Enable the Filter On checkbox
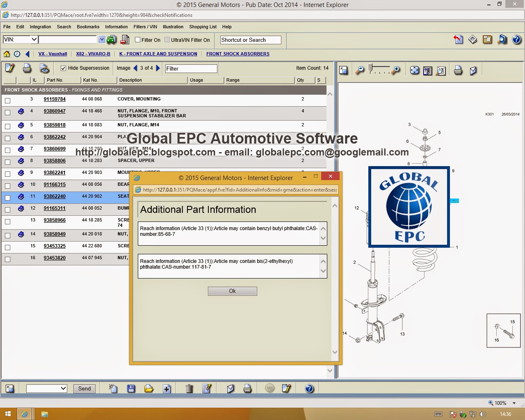The image size is (525, 420). [x=138, y=40]
